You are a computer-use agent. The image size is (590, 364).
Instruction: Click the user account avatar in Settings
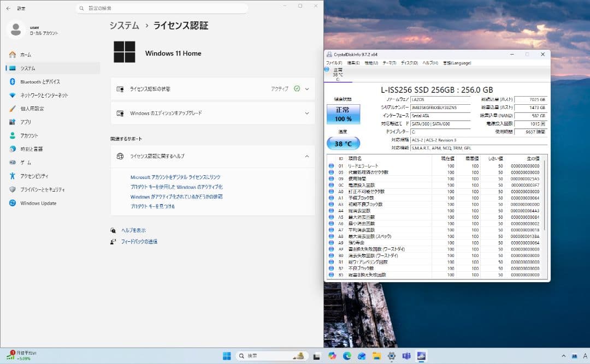point(15,28)
